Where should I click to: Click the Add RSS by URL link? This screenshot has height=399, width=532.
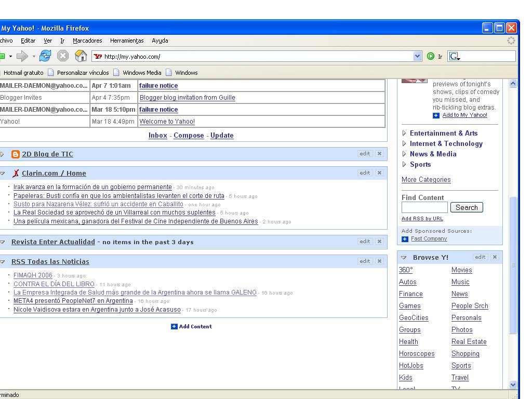point(422,219)
